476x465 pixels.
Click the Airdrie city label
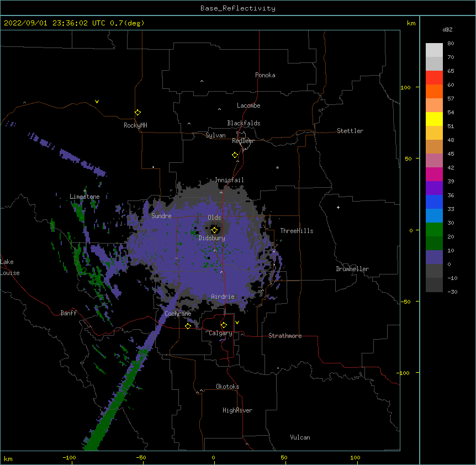223,297
